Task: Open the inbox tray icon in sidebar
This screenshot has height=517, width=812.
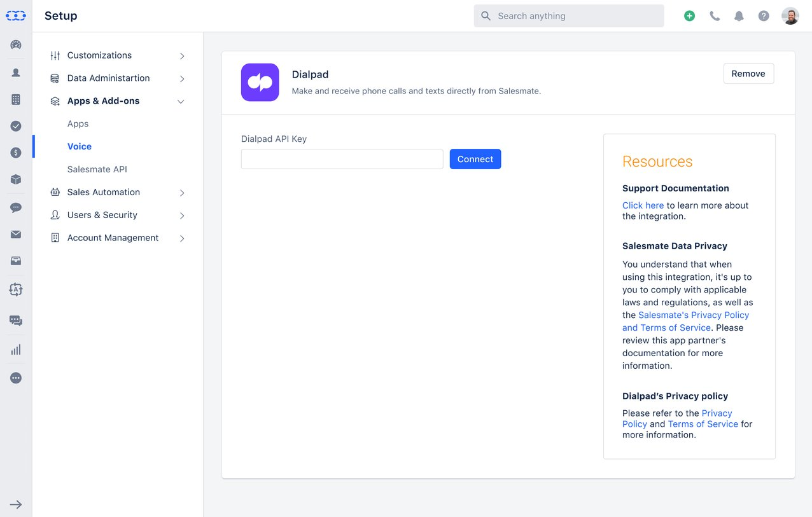Action: pyautogui.click(x=16, y=261)
